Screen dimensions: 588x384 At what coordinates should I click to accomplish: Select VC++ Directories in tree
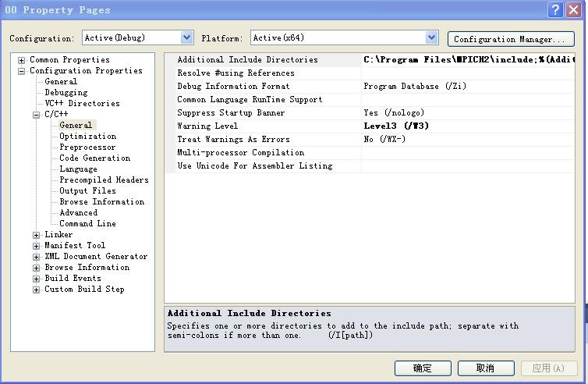[x=82, y=103]
